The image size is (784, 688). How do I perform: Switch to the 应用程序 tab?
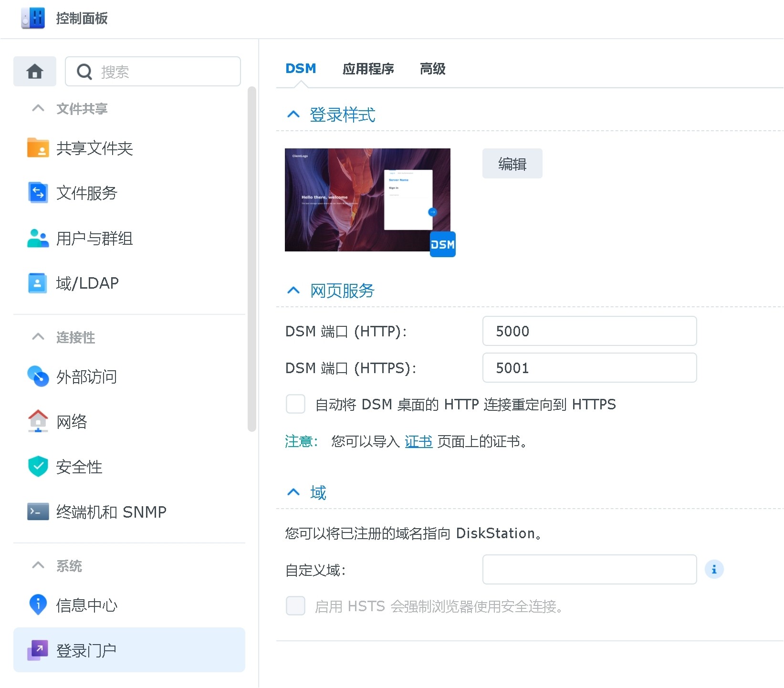368,69
